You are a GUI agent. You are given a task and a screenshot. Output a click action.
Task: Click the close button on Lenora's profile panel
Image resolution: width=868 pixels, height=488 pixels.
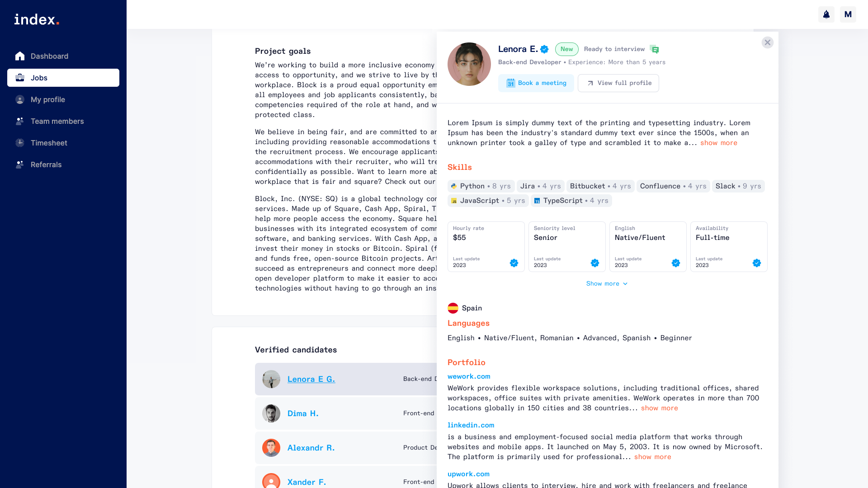(768, 42)
